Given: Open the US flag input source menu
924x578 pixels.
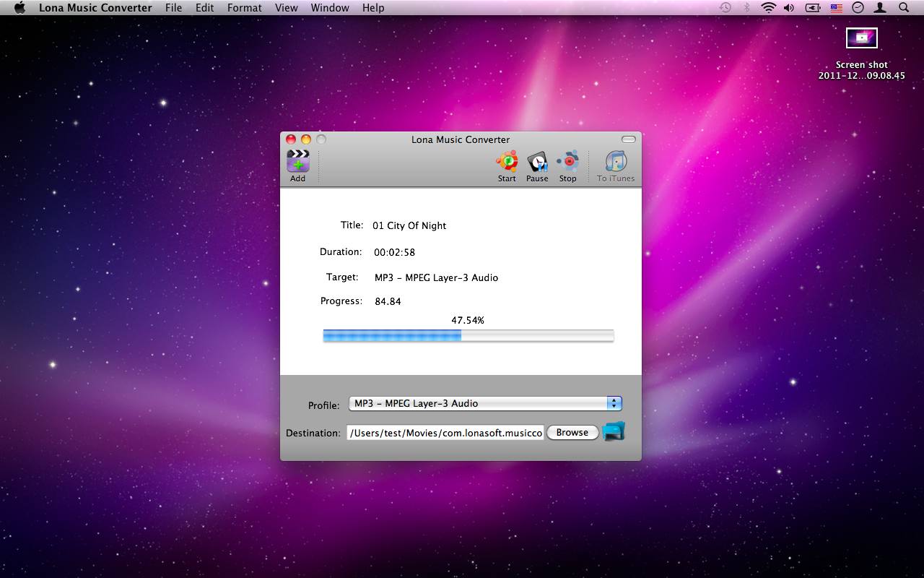Looking at the screenshot, I should tap(837, 8).
